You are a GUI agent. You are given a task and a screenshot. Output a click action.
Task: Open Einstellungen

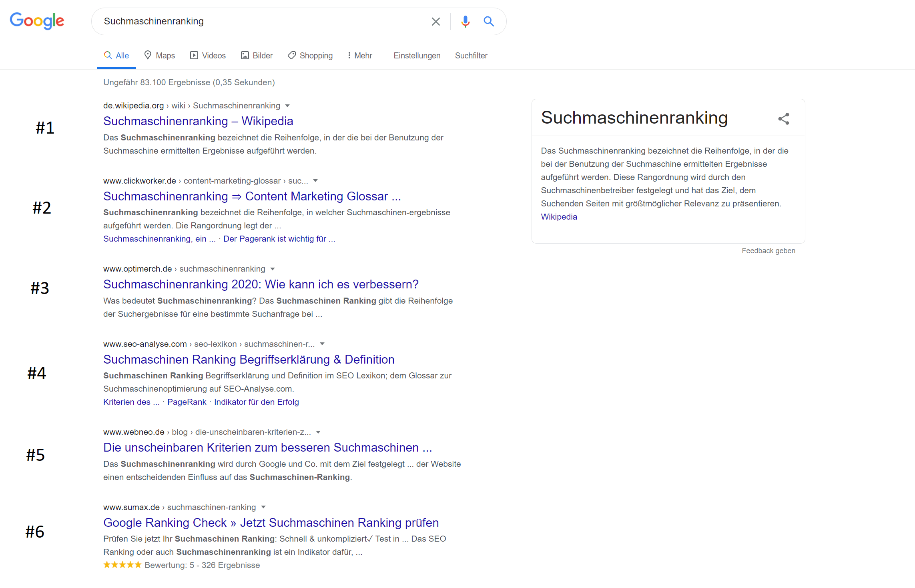coord(417,56)
